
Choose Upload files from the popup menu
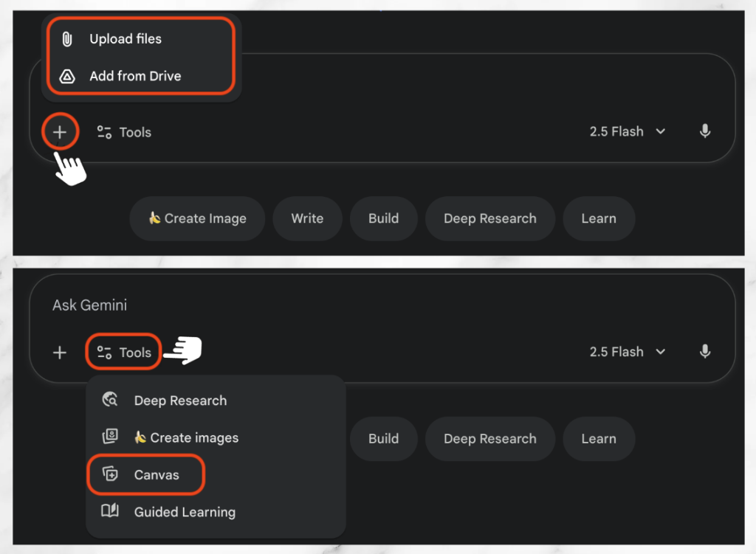pyautogui.click(x=126, y=39)
